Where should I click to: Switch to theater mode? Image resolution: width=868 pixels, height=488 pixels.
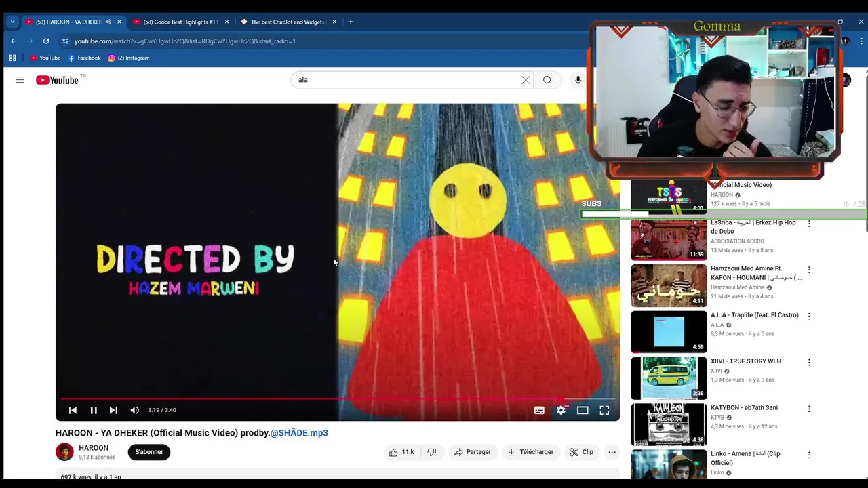tap(583, 410)
